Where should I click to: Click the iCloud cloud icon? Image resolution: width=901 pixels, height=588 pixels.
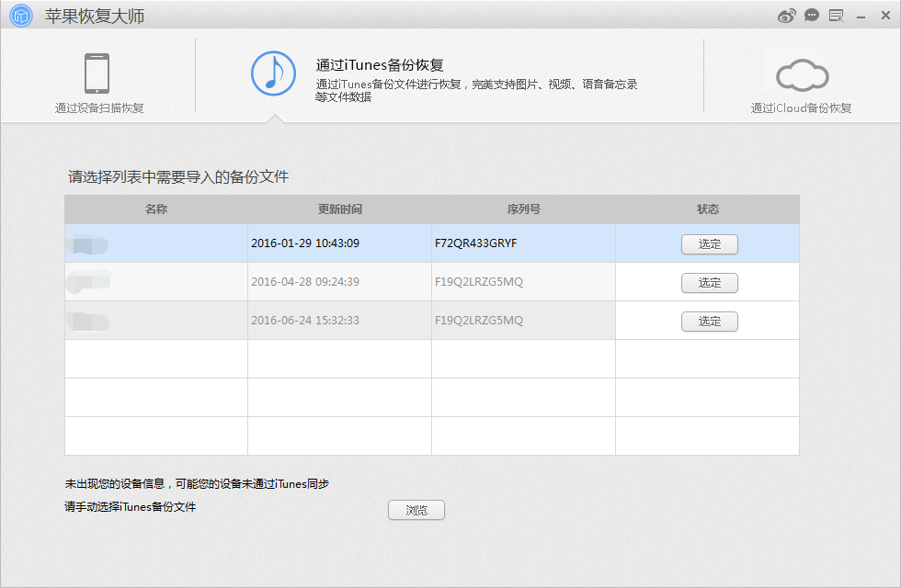click(x=802, y=75)
